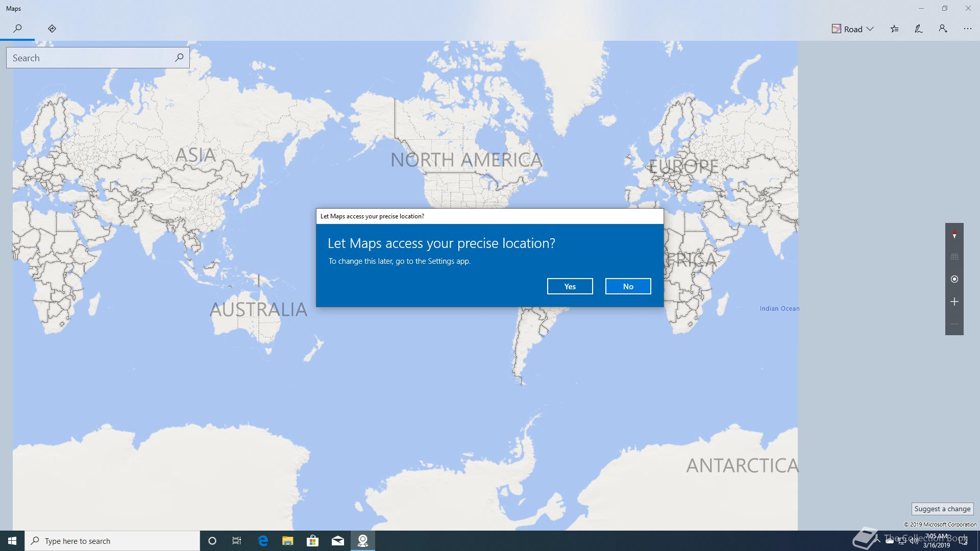Click the Suggest a change button

(942, 509)
